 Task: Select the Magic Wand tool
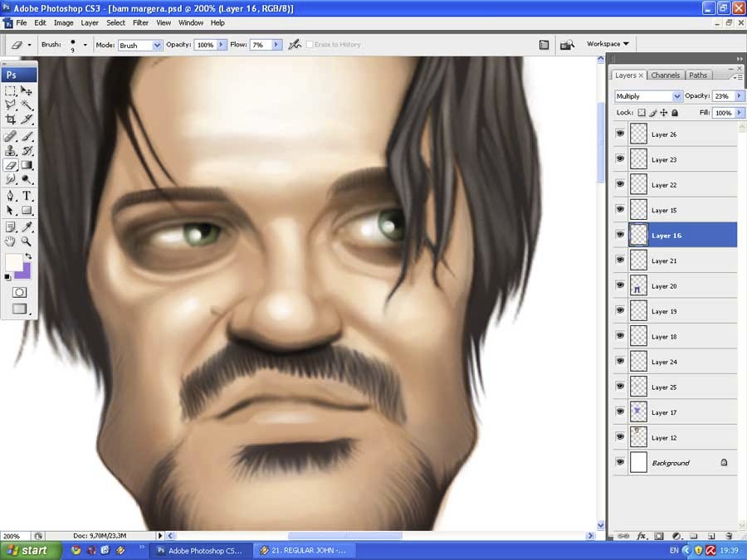point(27,105)
